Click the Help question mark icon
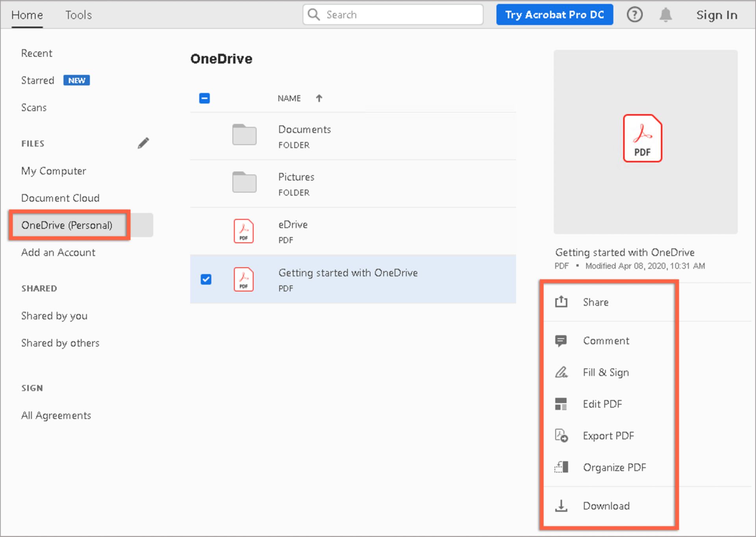Image resolution: width=756 pixels, height=537 pixels. click(x=635, y=15)
